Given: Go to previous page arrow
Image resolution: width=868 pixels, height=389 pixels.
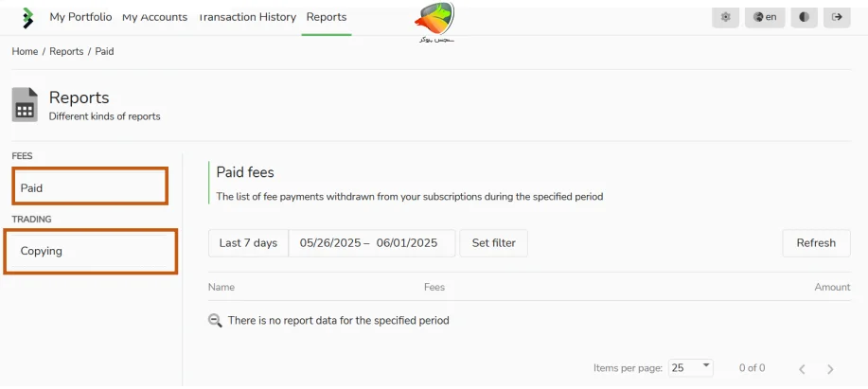Looking at the screenshot, I should click(802, 369).
